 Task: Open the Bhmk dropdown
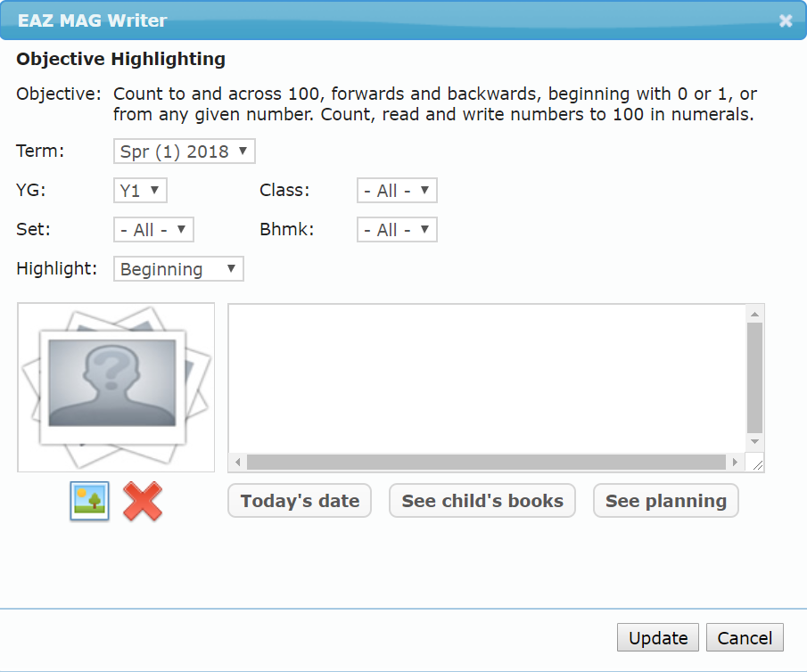coord(397,230)
